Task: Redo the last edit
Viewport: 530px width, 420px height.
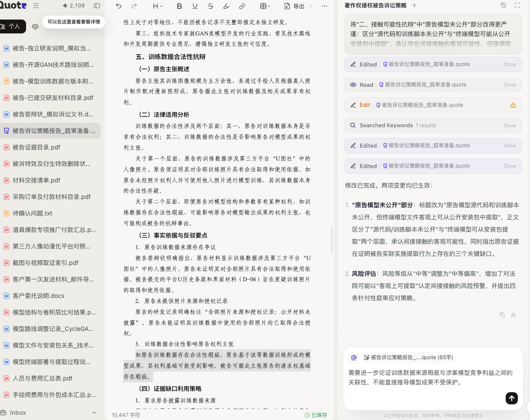Action: [134, 6]
